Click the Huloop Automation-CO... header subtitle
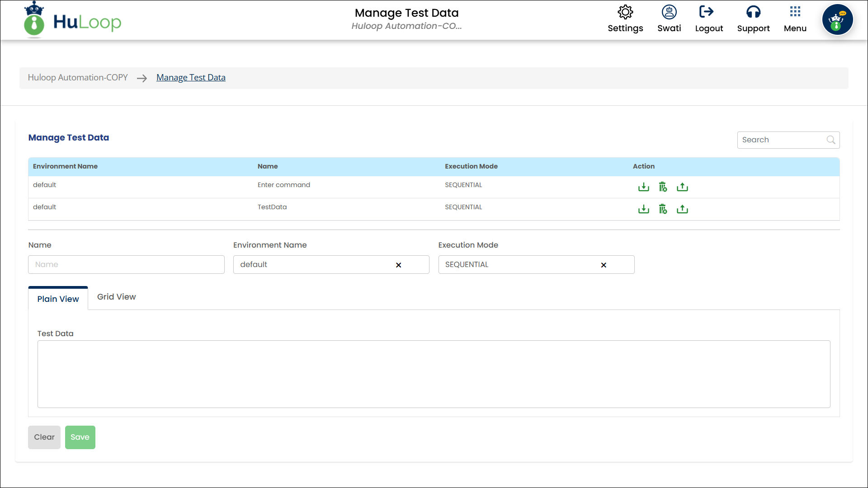Image resolution: width=868 pixels, height=488 pixels. (407, 26)
